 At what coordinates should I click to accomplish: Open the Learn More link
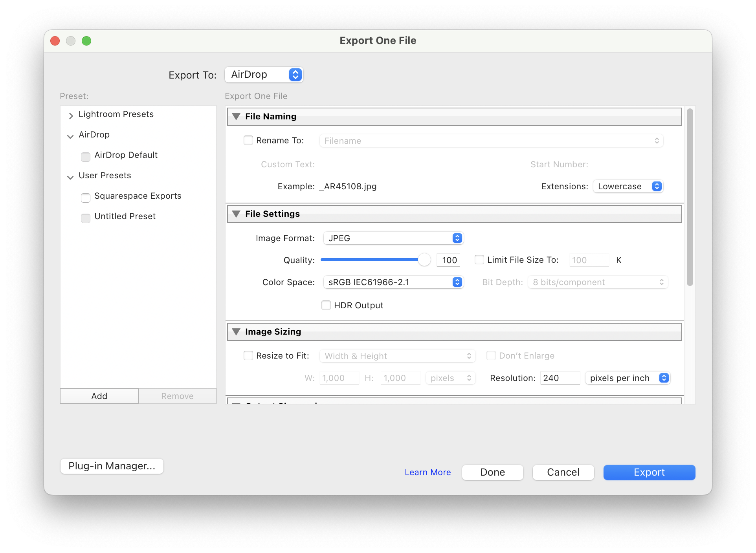[428, 472]
